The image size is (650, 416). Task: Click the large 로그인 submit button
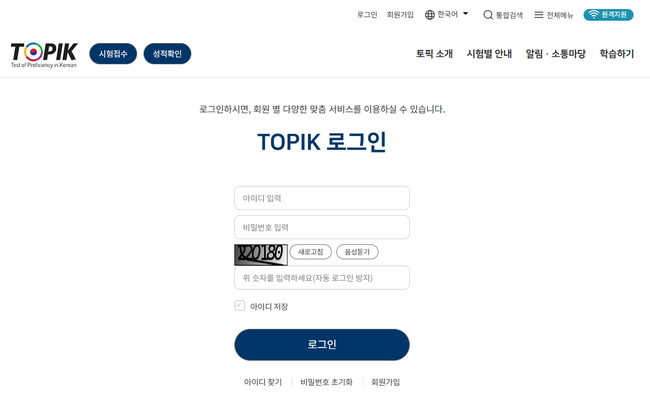tap(322, 345)
